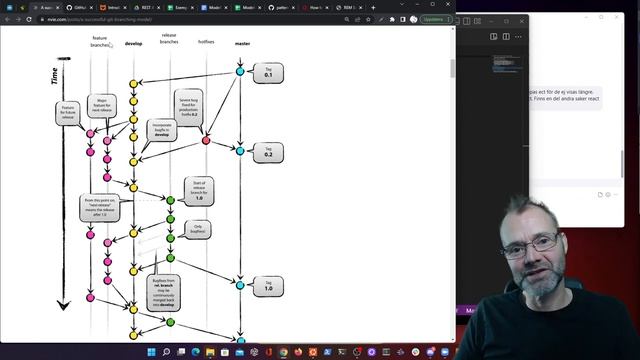Viewport: 640px width, 360px height.
Task: Switch to the orange Introduction tab
Action: [113, 7]
